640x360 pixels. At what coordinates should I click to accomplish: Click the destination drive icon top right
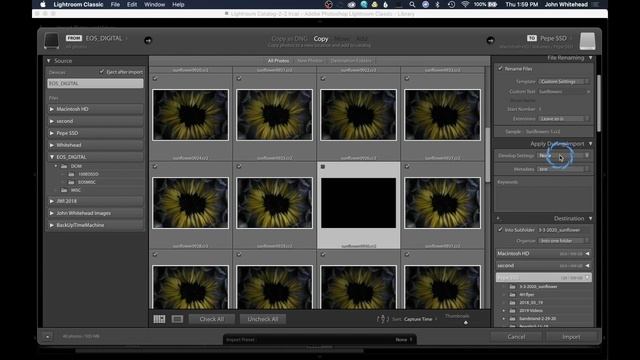point(587,41)
